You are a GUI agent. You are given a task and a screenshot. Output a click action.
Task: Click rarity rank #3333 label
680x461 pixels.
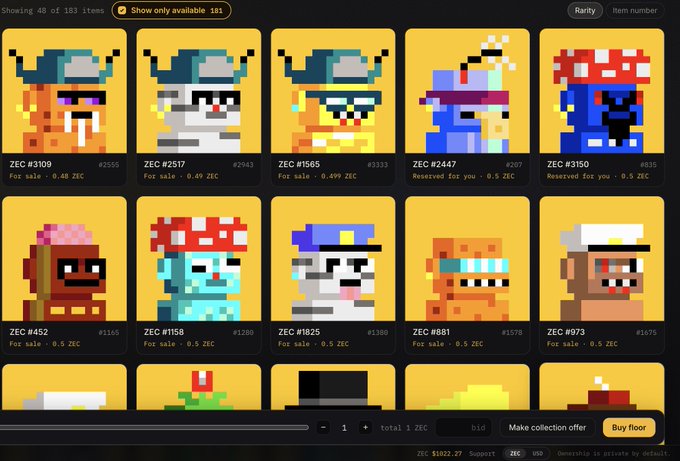[377, 165]
